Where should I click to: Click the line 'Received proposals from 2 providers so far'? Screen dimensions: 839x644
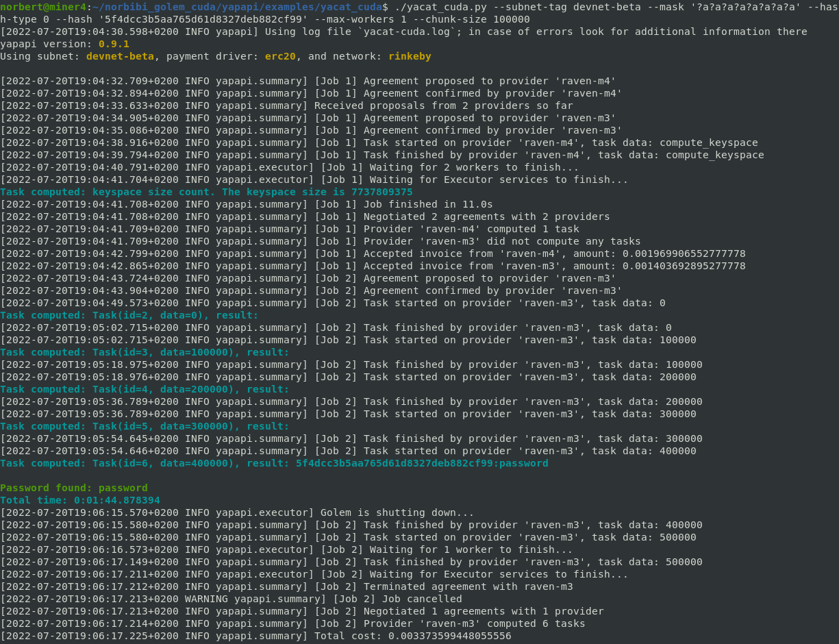[286, 106]
